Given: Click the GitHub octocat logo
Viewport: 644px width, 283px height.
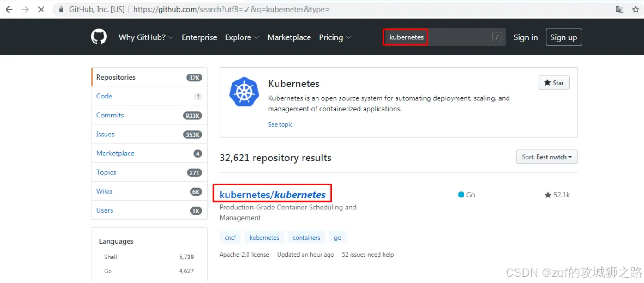Looking at the screenshot, I should click(x=99, y=37).
